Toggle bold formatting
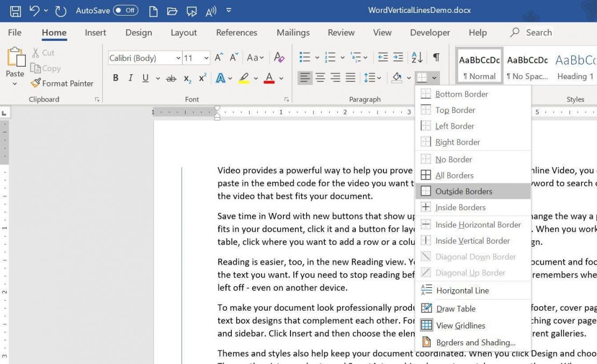597x364 pixels. click(115, 78)
